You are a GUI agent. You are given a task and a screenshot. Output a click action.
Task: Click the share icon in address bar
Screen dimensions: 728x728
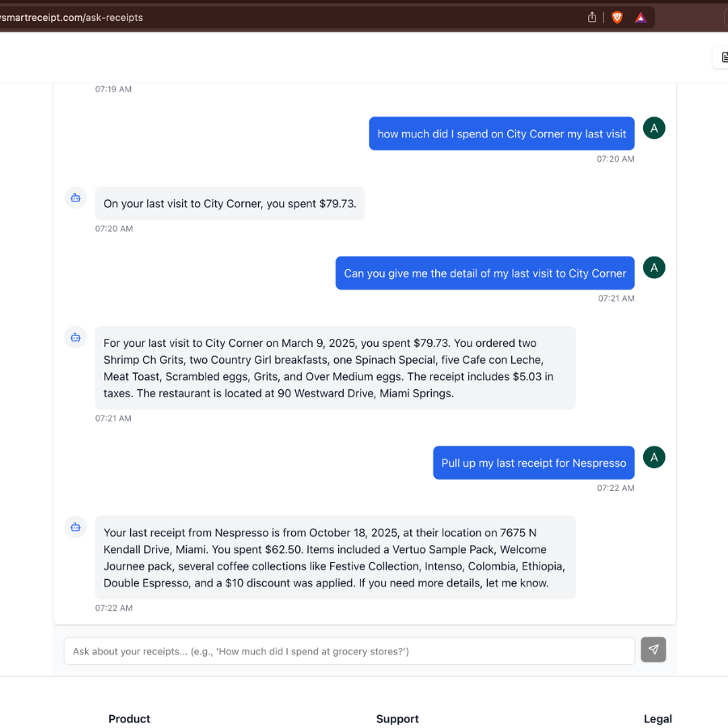[592, 17]
